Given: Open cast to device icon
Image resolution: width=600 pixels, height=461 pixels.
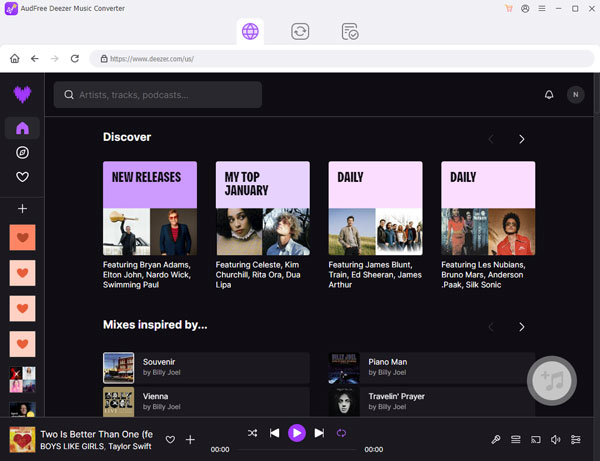Looking at the screenshot, I should click(536, 440).
